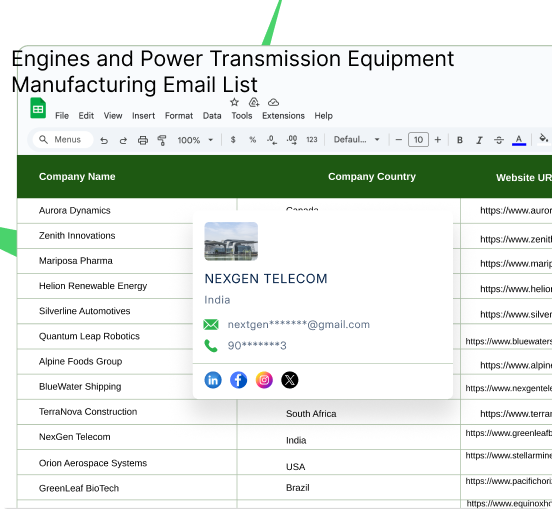The width and height of the screenshot is (552, 509).
Task: Open the Tools menu
Action: pyautogui.click(x=242, y=116)
